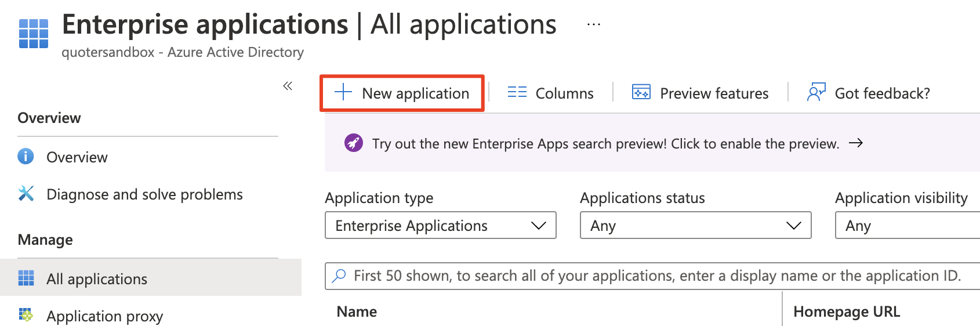This screenshot has width=980, height=326.
Task: Click the Enterprise applications grid icon
Action: coord(34,34)
